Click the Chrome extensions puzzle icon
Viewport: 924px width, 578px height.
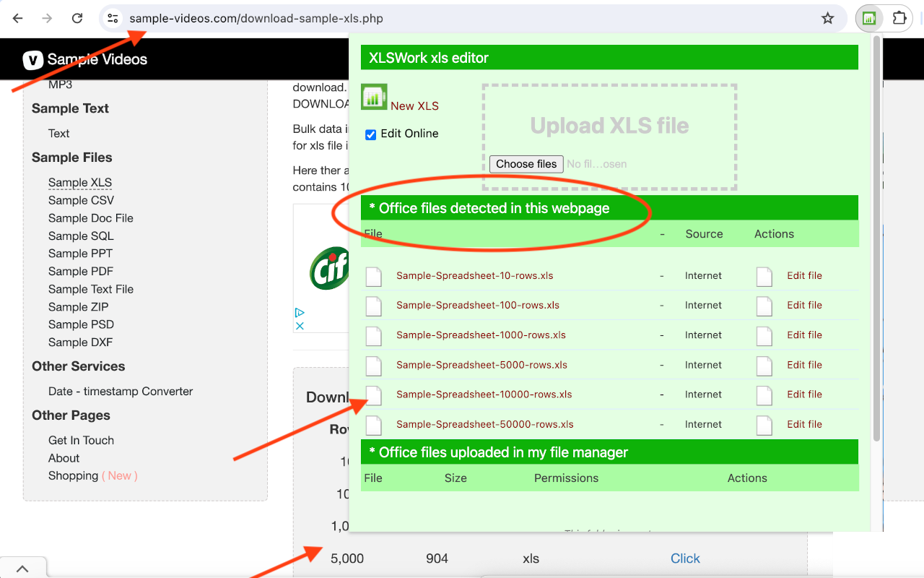point(900,18)
